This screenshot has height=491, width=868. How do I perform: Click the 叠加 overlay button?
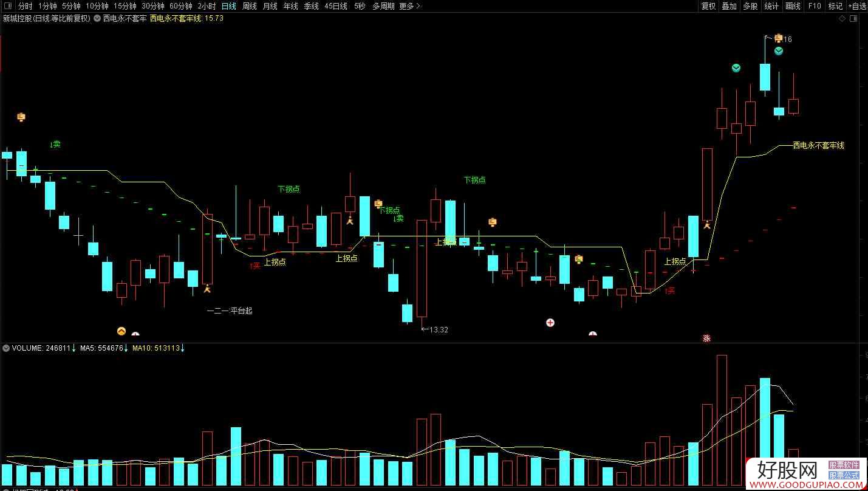tap(730, 6)
